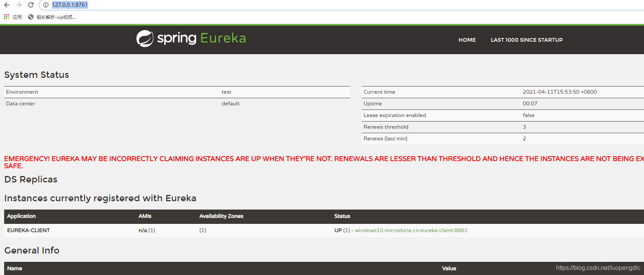Screen dimensions: 644x275
Task: Click the Data center label
Action: pyautogui.click(x=21, y=103)
